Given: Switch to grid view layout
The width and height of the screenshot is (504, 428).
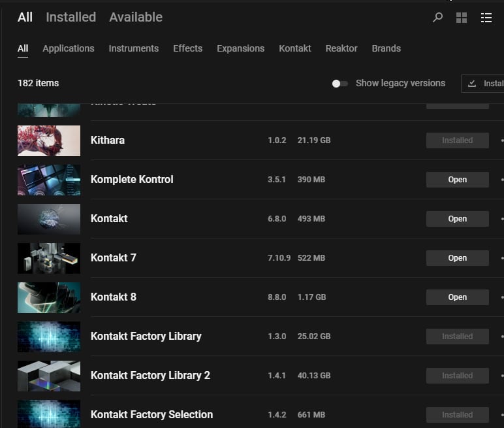Looking at the screenshot, I should 462,18.
